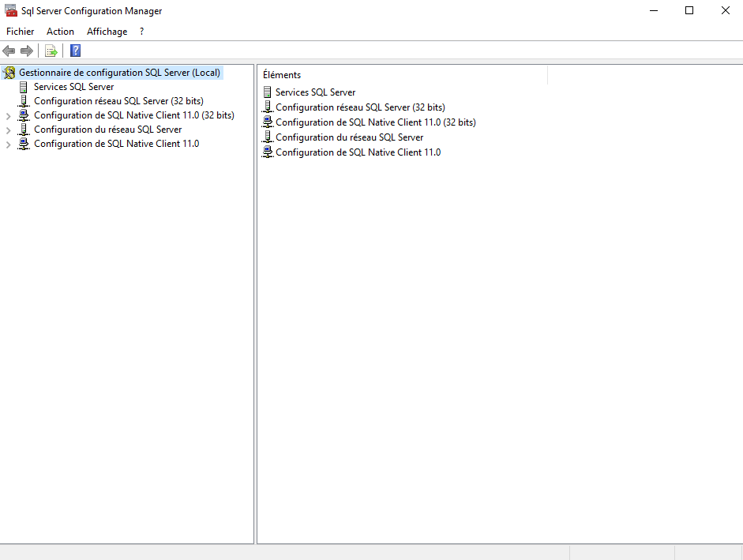Expand Configuration de SQL Native Client 11.0 (32 bits)

tap(9, 116)
